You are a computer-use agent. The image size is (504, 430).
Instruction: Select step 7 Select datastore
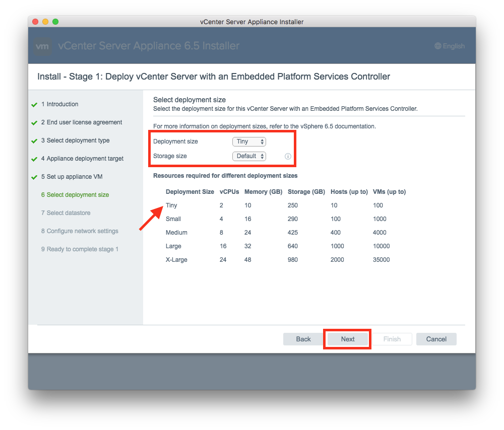[66, 213]
